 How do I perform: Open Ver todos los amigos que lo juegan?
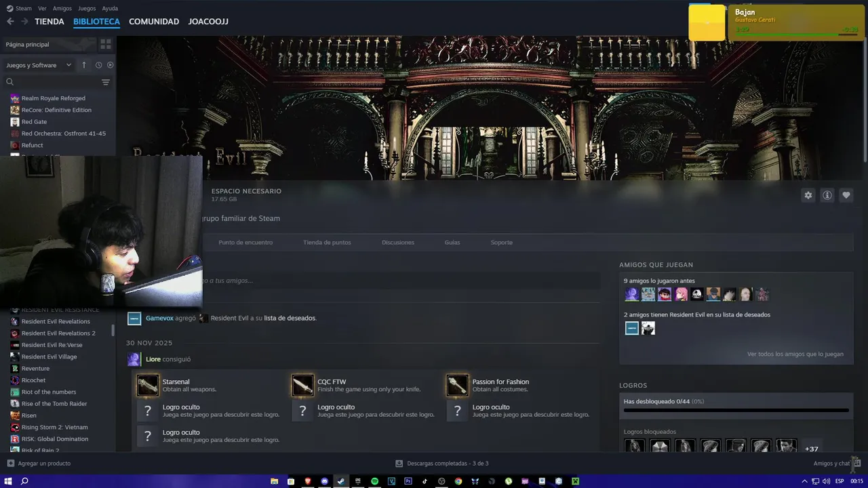pos(795,354)
